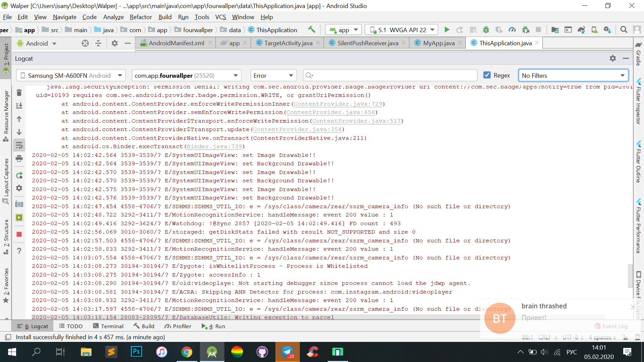Open com.app.fourwallper process dropdown
This screenshot has height=362, width=644.
tap(186, 75)
